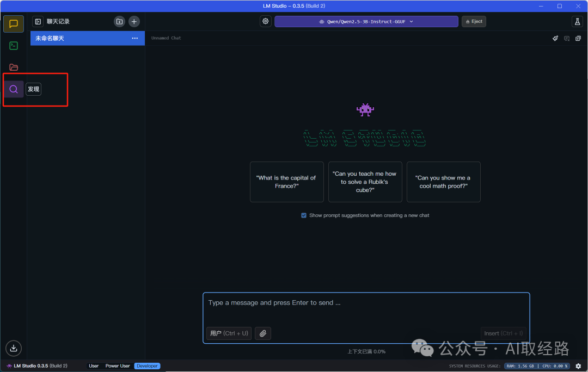Start a new chat with plus button
588x372 pixels.
pyautogui.click(x=134, y=22)
